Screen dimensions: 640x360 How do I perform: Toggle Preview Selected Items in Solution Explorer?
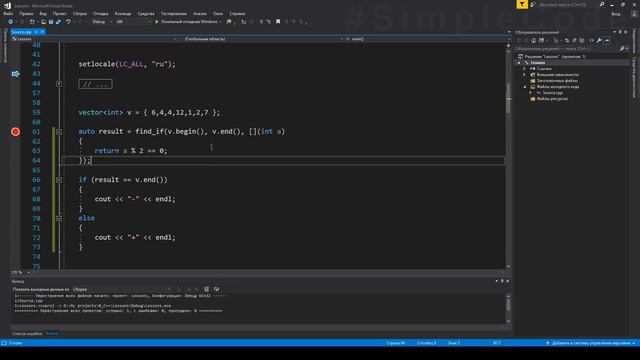(x=607, y=40)
